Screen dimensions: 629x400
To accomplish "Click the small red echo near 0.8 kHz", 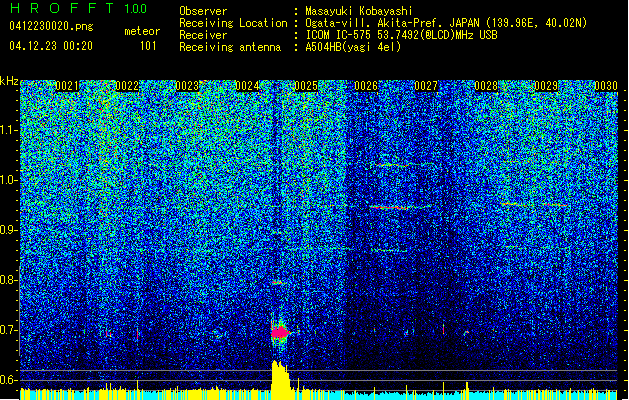I will click(x=277, y=283).
